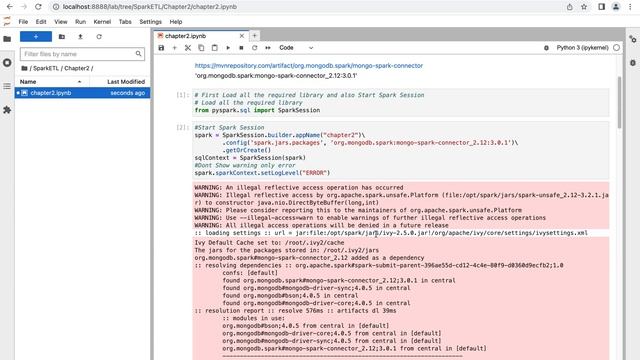Image resolution: width=640 pixels, height=360 pixels.
Task: Sort files by the Name column header
Action: (x=52, y=82)
